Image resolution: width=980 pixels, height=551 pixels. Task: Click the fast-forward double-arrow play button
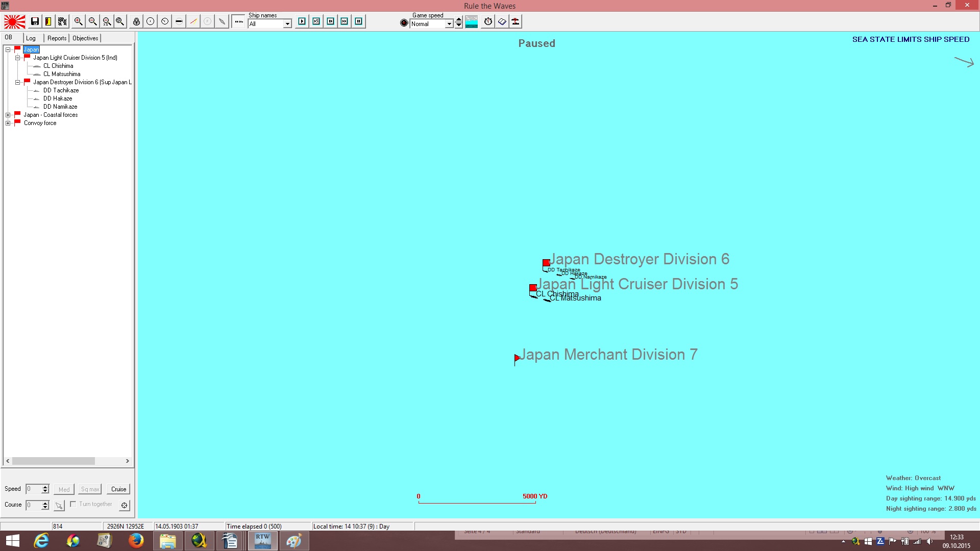[345, 21]
